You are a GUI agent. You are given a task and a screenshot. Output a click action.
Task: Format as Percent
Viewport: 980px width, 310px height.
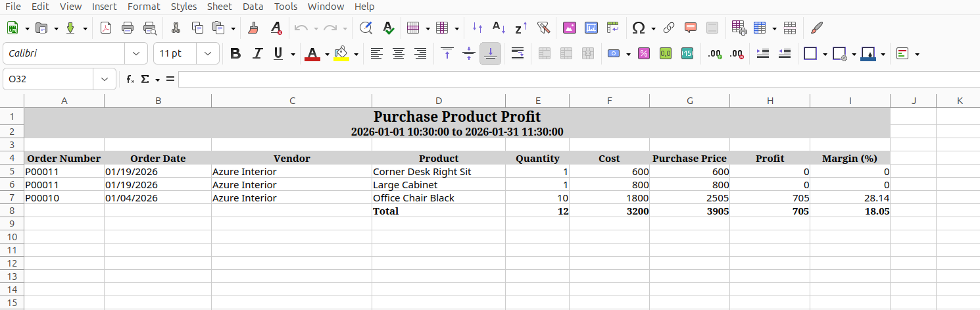coord(644,53)
